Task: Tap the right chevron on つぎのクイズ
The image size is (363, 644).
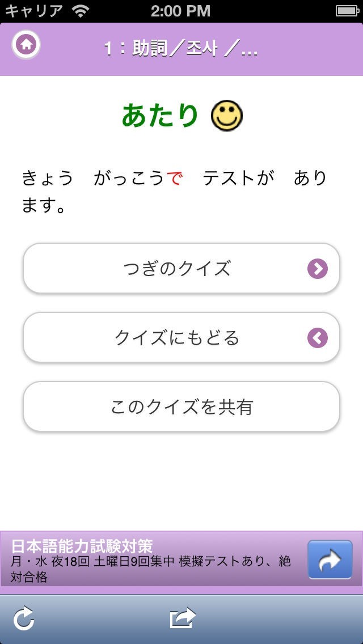Action: 318,269
